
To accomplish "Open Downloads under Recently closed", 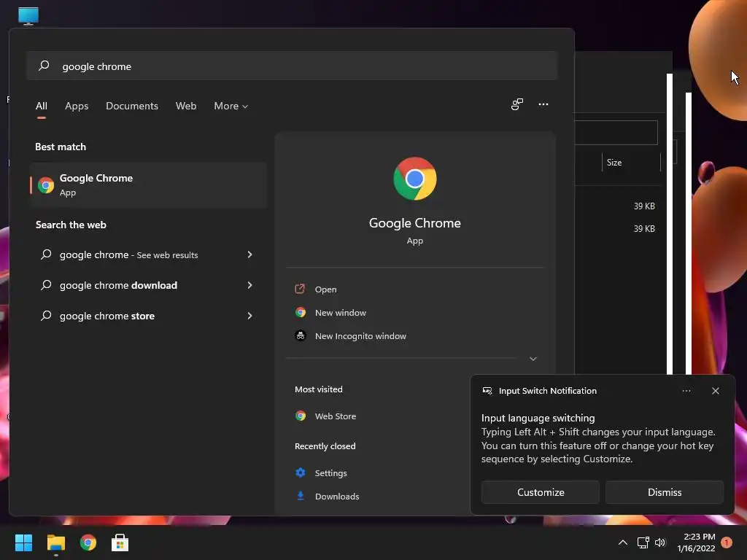I will coord(337,496).
